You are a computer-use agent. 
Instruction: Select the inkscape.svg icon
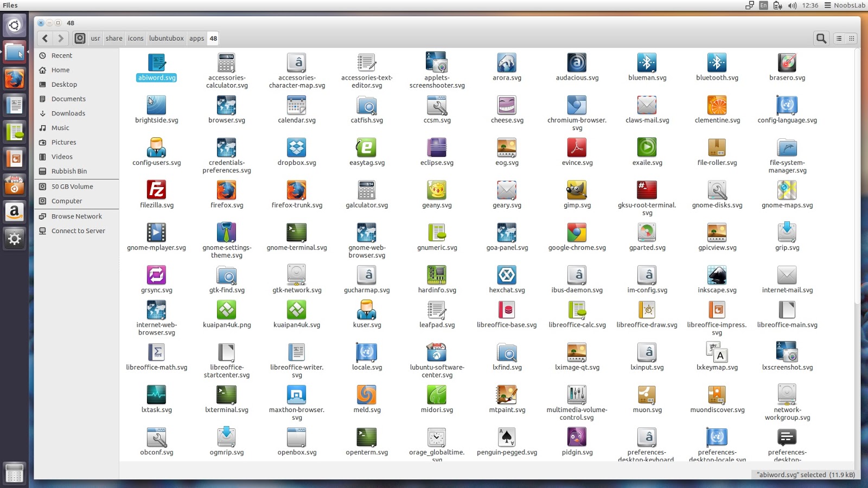717,276
